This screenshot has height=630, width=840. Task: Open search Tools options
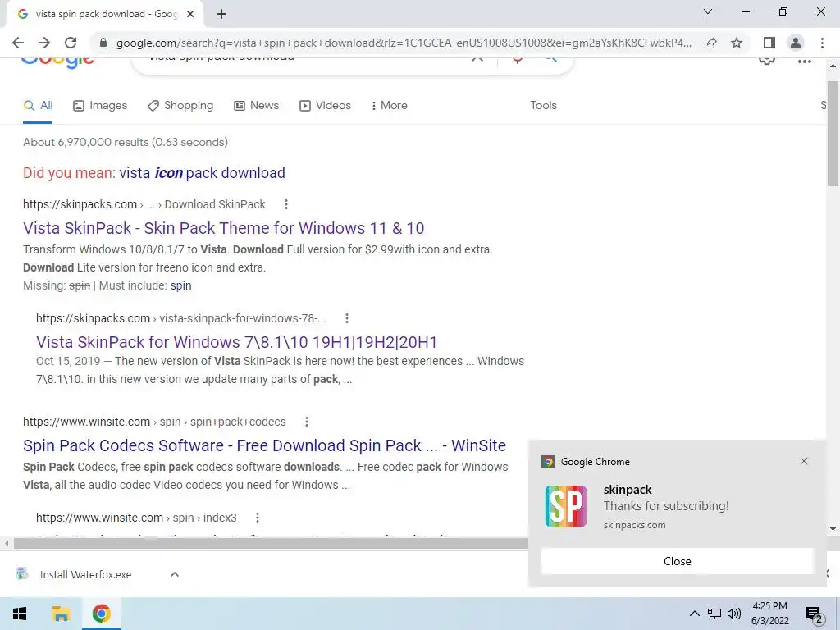(x=543, y=106)
